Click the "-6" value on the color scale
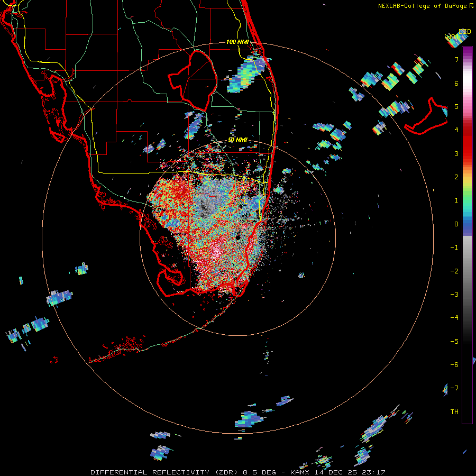The image size is (476, 476). (x=454, y=365)
